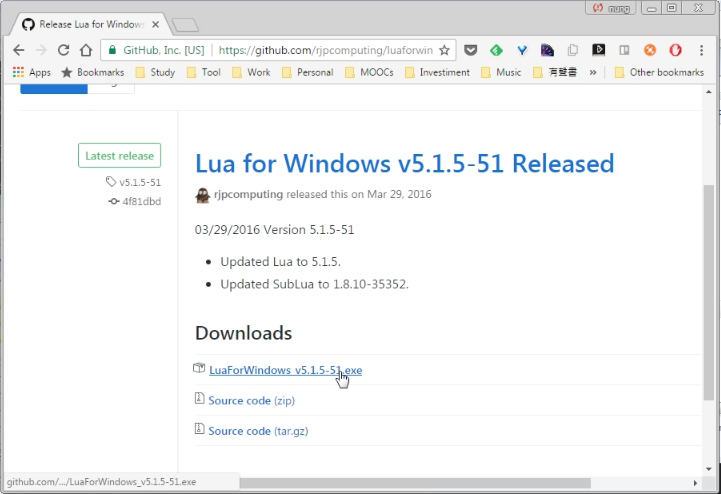This screenshot has height=494, width=721.
Task: Click the github.com URL in address bar
Action: pos(326,50)
